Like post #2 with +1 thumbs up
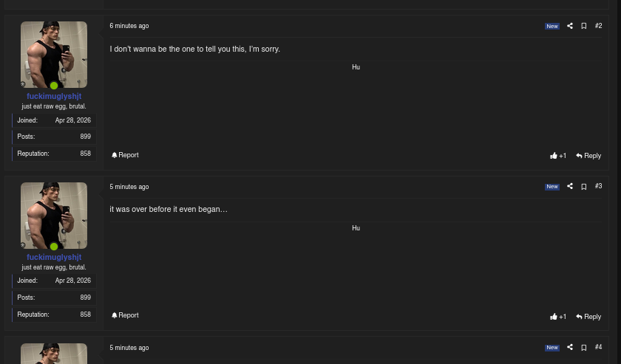The image size is (621, 364). tap(558, 156)
